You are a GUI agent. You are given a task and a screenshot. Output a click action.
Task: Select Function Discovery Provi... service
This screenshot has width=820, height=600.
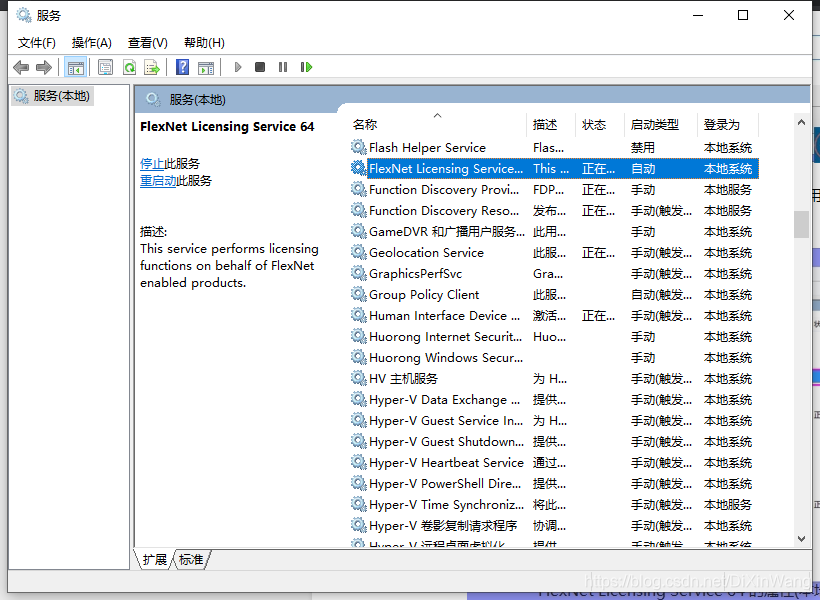point(554,189)
